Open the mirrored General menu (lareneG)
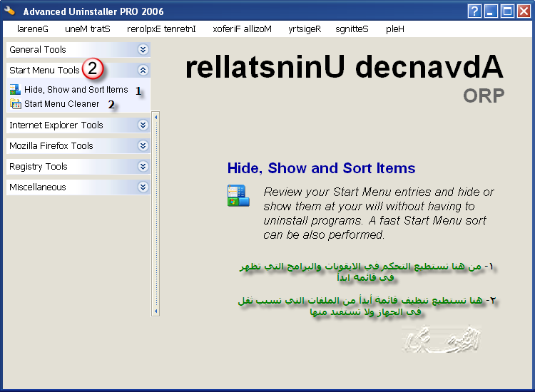The height and width of the screenshot is (392, 535). (32, 29)
